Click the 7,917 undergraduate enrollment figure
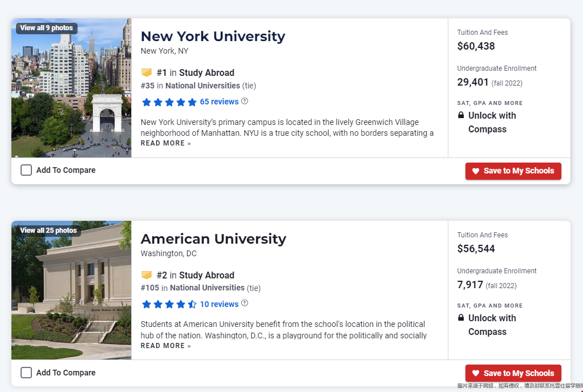The width and height of the screenshot is (583, 392). click(x=470, y=285)
